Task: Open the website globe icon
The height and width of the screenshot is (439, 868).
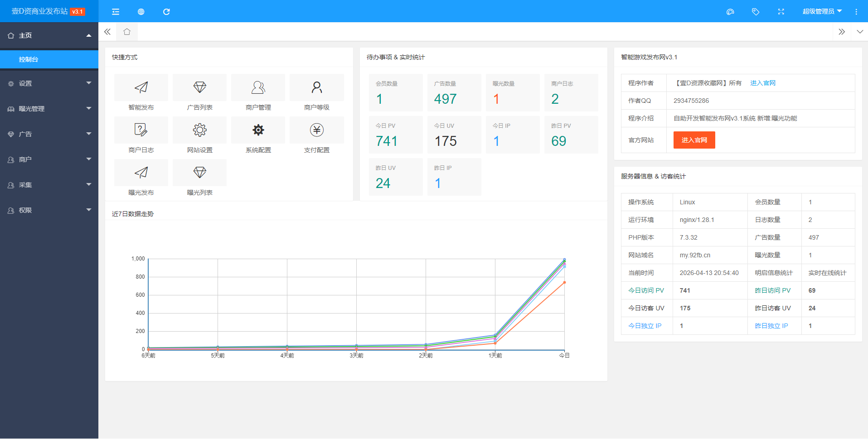Action: point(141,12)
